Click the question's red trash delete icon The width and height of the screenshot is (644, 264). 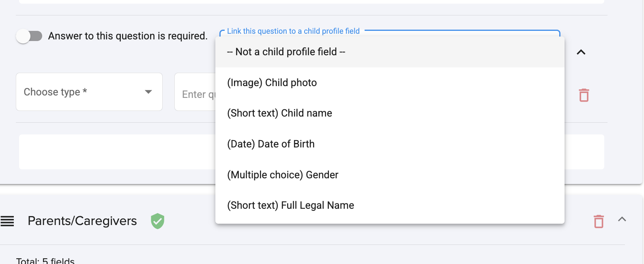(x=584, y=95)
